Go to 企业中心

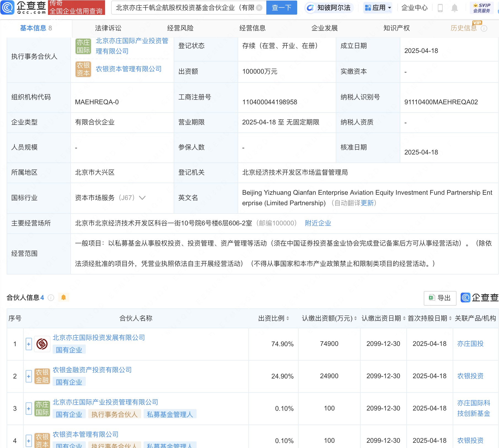[x=414, y=8]
